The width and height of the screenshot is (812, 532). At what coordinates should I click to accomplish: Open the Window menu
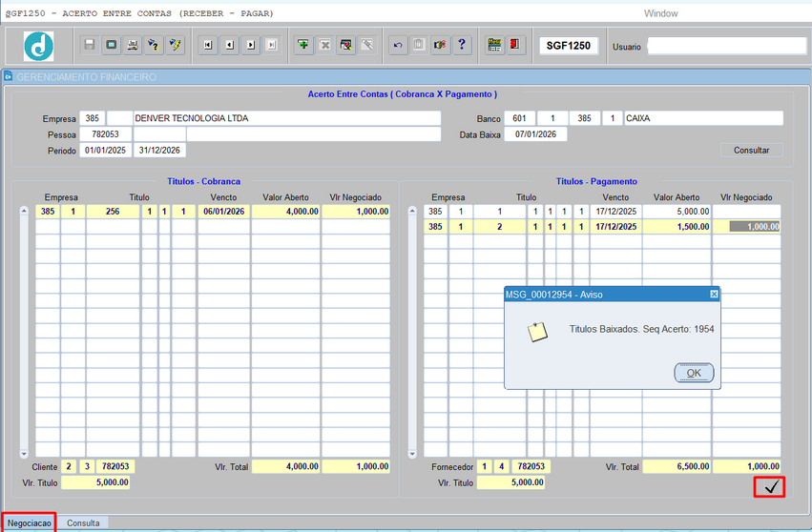tap(660, 13)
